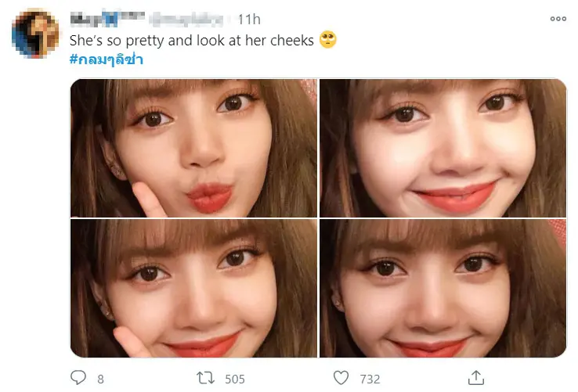
Task: Click the reply count 8
Action: 100,379
